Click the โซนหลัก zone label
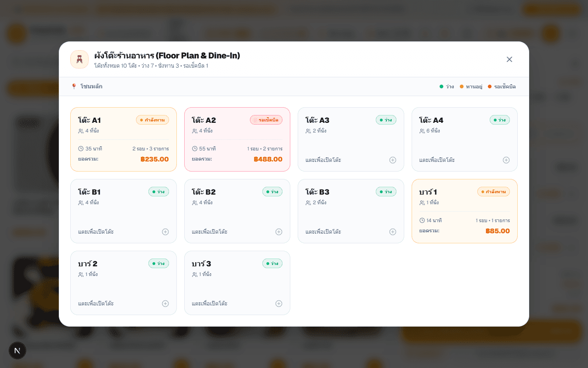Screen dimensions: 588x368 point(91,86)
